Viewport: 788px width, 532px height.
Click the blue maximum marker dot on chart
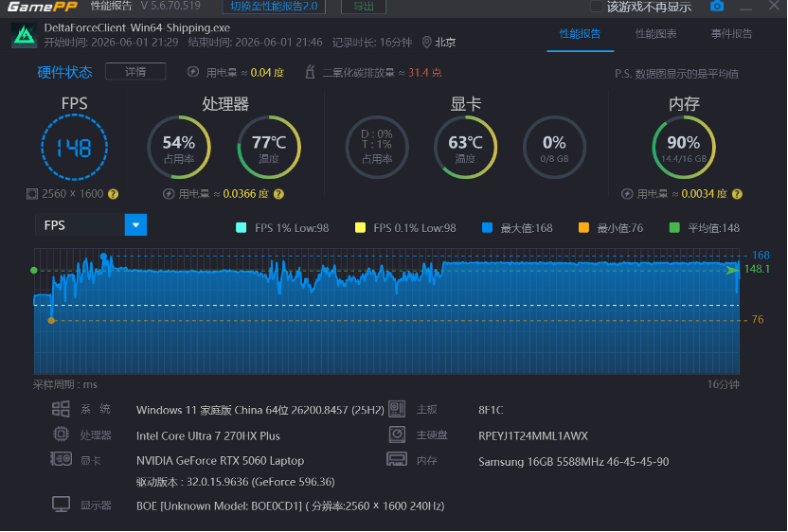pos(103,257)
